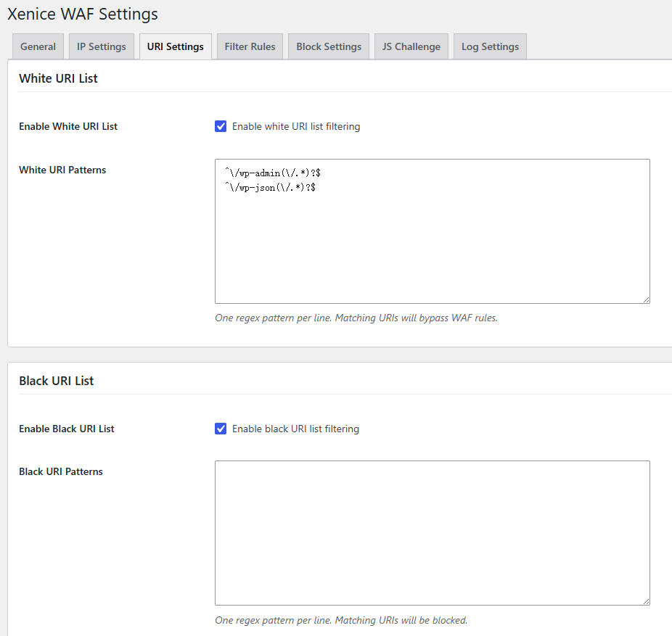Uncheck Enable white URI list filtering checkbox

point(221,126)
